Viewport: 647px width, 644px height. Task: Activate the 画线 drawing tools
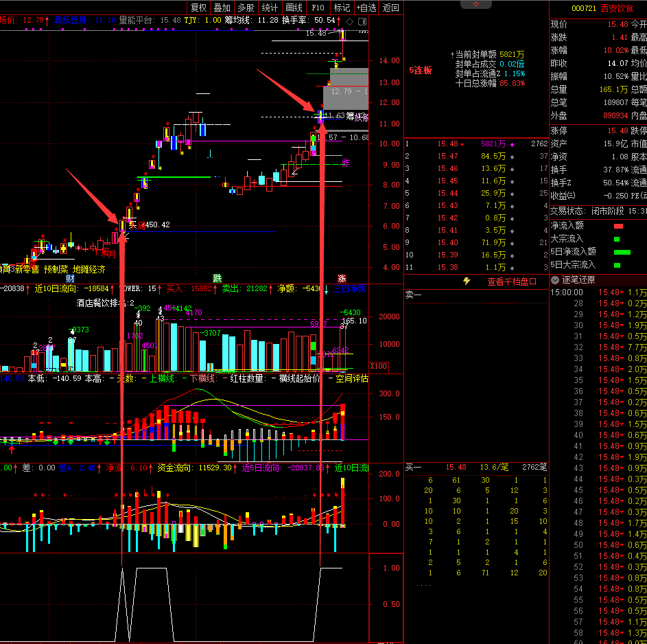pyautogui.click(x=294, y=8)
